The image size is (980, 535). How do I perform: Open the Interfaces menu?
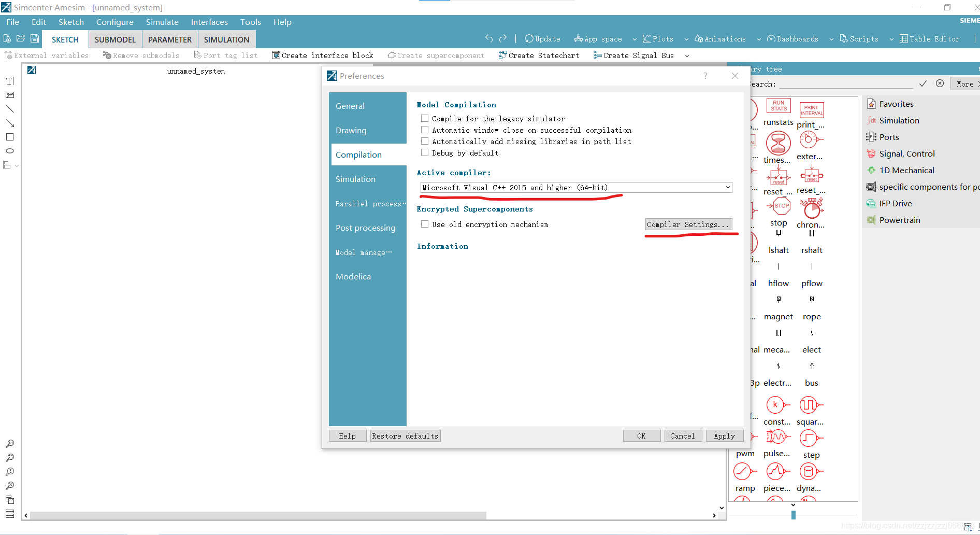click(x=209, y=22)
